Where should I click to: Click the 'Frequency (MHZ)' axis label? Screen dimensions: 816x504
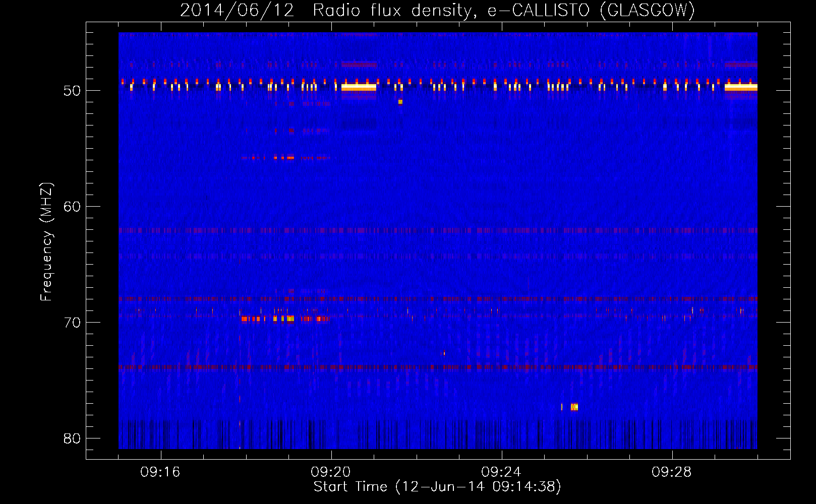coord(46,242)
